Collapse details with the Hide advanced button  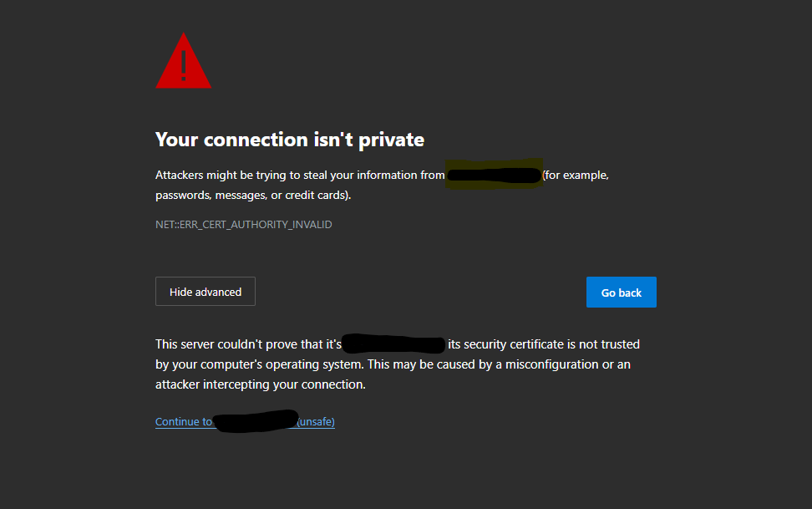pyautogui.click(x=205, y=292)
